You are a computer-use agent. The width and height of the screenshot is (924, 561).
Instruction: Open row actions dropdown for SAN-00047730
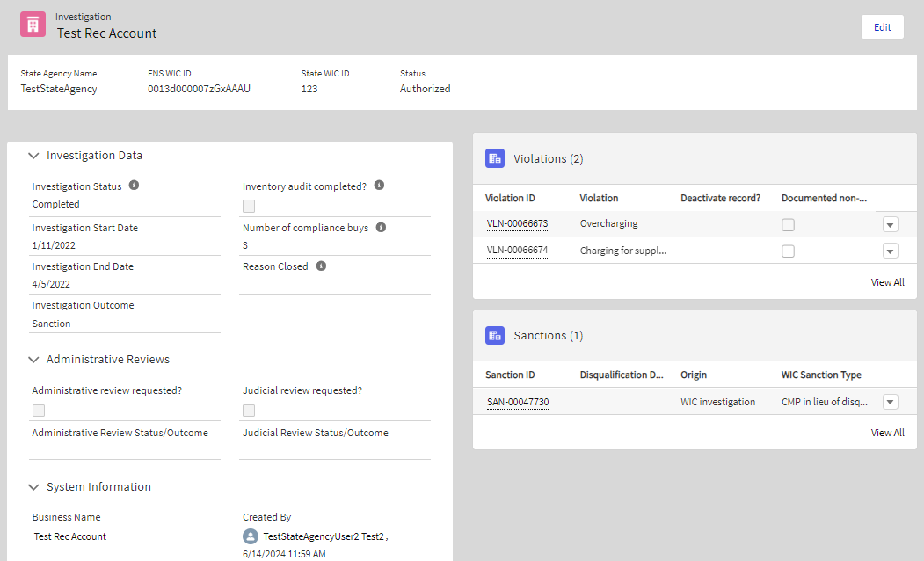(x=890, y=402)
